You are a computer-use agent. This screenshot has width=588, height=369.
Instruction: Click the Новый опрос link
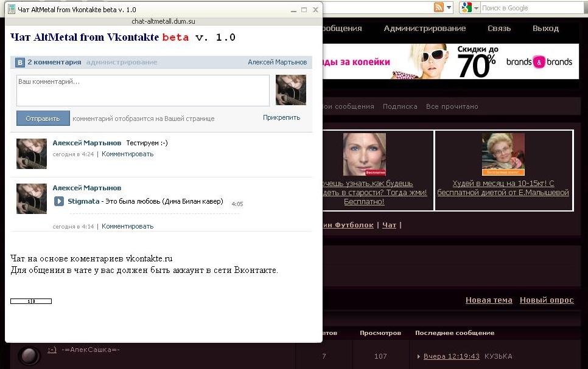click(547, 300)
